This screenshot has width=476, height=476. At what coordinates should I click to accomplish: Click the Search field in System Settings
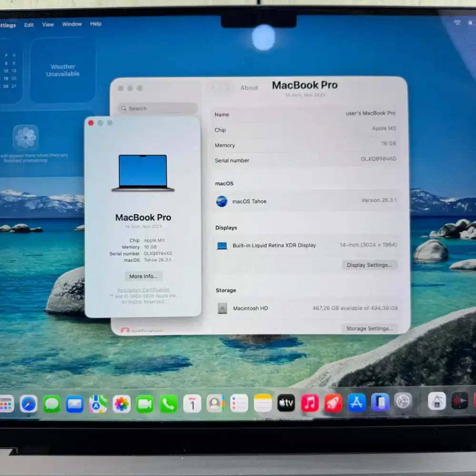tap(158, 109)
